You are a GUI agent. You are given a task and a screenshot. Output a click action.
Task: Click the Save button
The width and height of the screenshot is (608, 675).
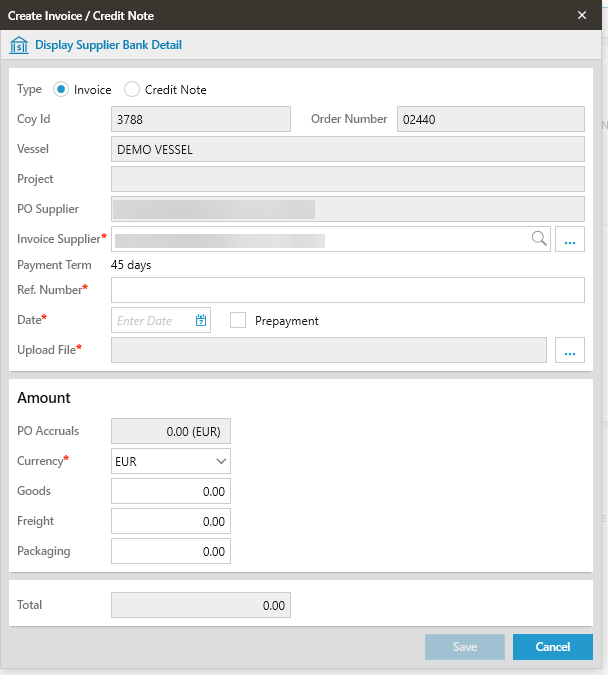[464, 647]
